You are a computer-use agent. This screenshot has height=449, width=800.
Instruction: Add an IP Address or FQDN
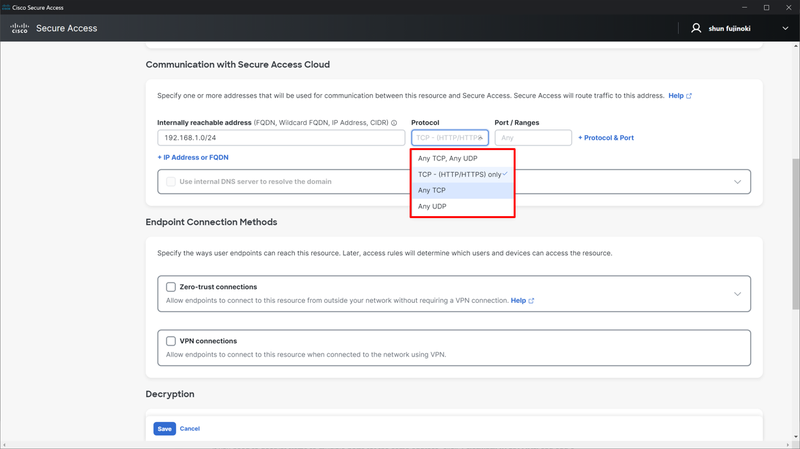pyautogui.click(x=193, y=157)
